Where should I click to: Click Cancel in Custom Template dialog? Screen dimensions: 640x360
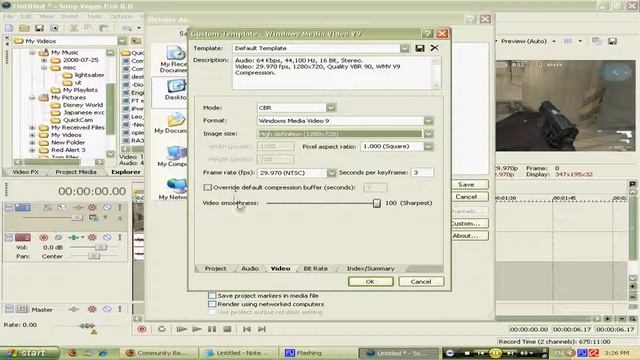pyautogui.click(x=421, y=281)
